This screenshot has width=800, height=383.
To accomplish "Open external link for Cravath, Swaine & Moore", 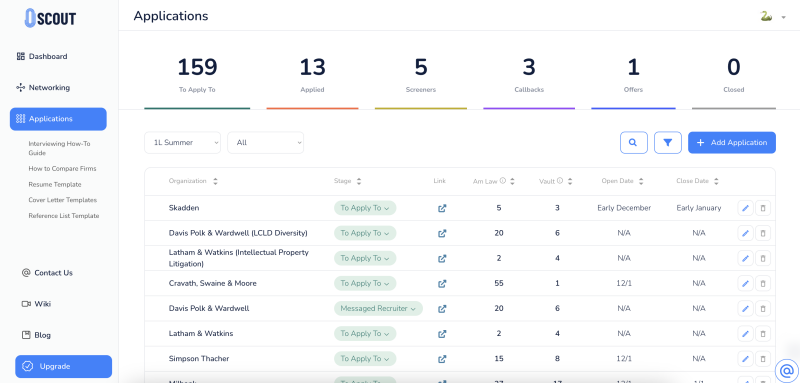I will tap(442, 283).
